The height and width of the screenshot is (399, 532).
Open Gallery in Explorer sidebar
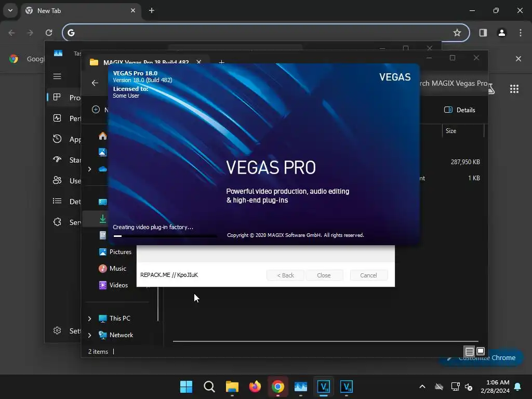tap(103, 152)
